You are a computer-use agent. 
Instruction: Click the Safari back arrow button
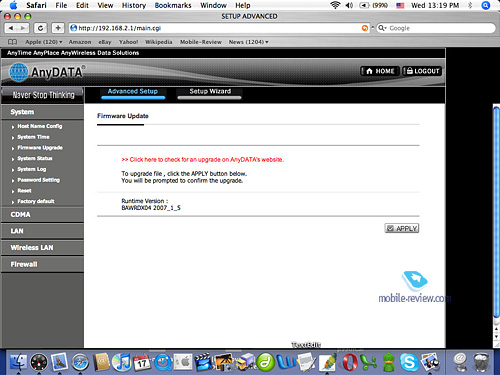point(11,28)
